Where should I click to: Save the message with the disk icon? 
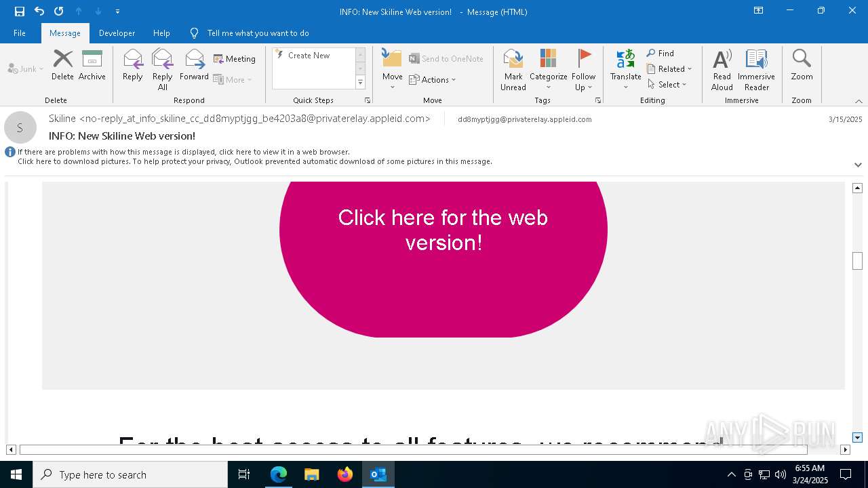[20, 12]
